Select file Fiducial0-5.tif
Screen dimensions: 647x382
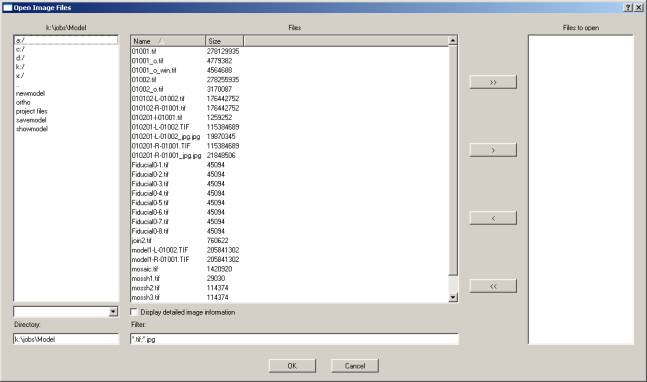click(x=150, y=203)
